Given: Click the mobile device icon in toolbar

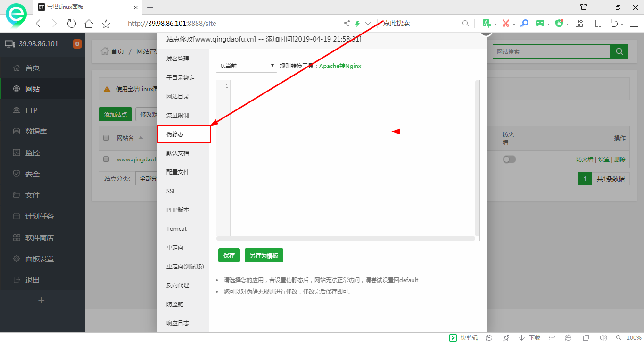Looking at the screenshot, I should point(598,23).
